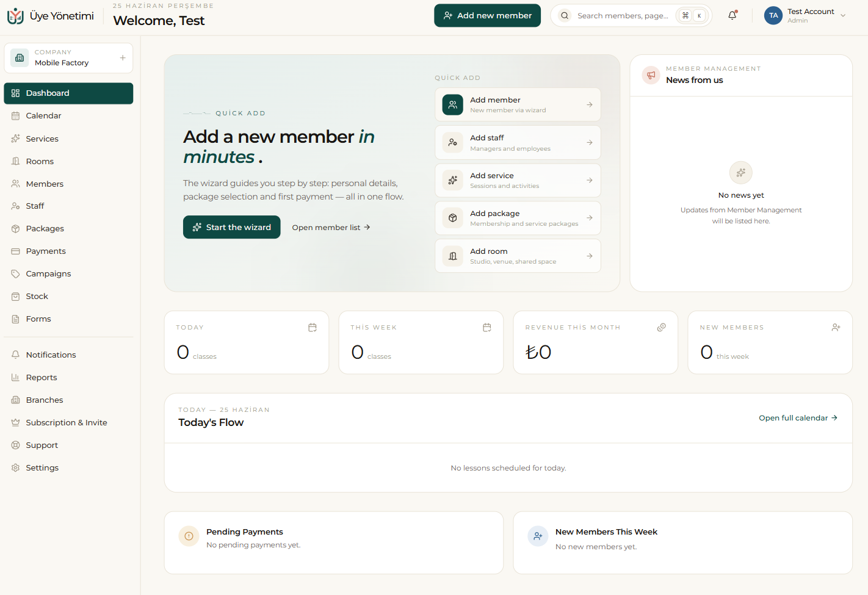The width and height of the screenshot is (868, 595).
Task: Click the Add staff card icon
Action: [453, 142]
